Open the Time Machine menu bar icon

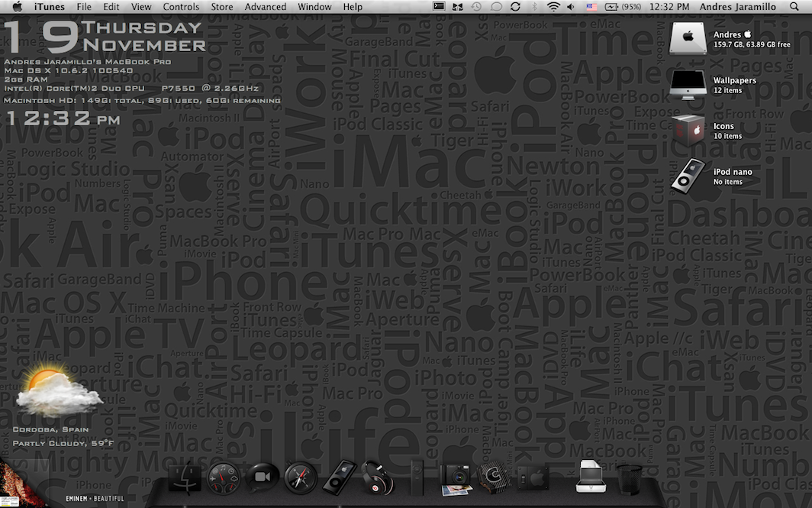(x=476, y=7)
